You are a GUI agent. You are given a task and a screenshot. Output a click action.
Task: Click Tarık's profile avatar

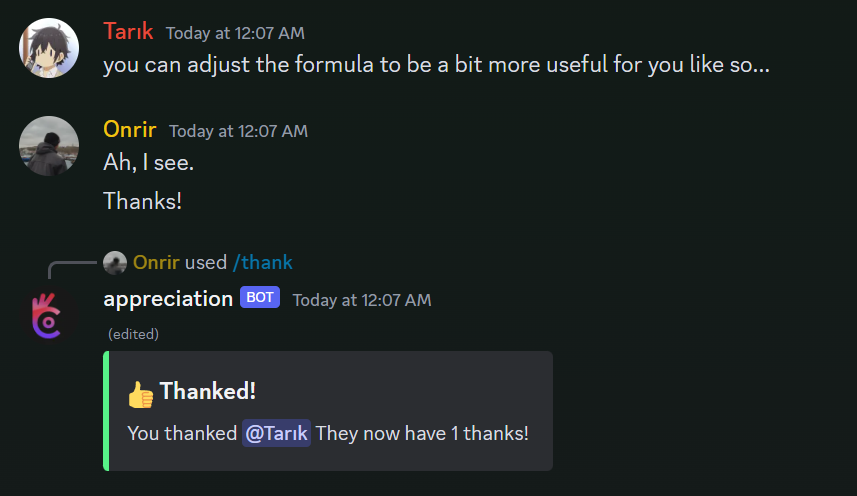(48, 48)
